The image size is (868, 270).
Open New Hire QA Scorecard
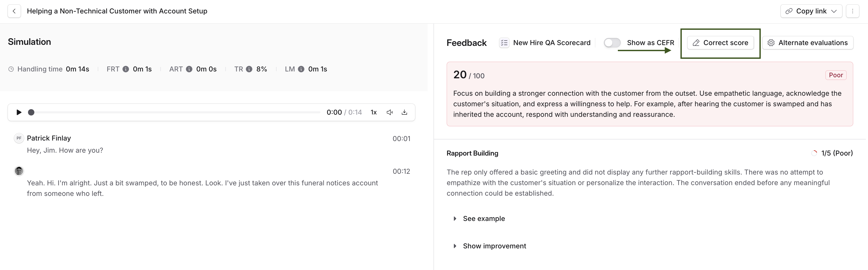pos(552,43)
